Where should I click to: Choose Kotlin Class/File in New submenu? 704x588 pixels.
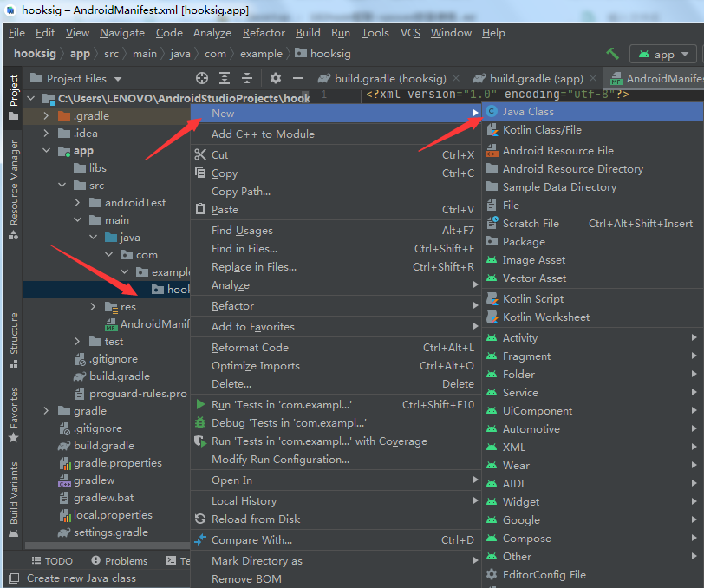[593, 130]
